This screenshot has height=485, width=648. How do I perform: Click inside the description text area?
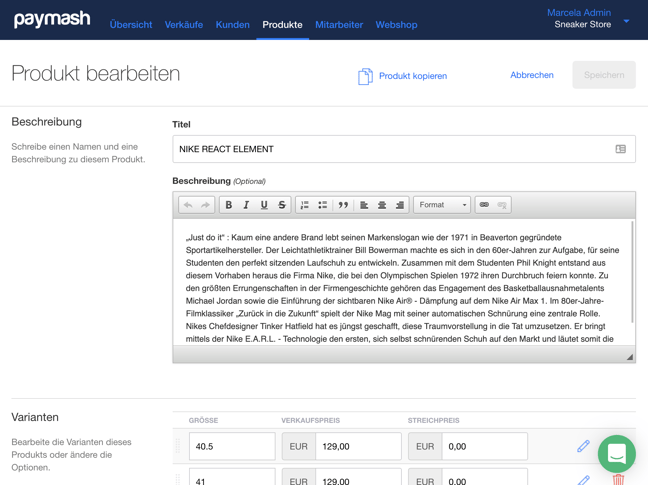tap(402, 282)
